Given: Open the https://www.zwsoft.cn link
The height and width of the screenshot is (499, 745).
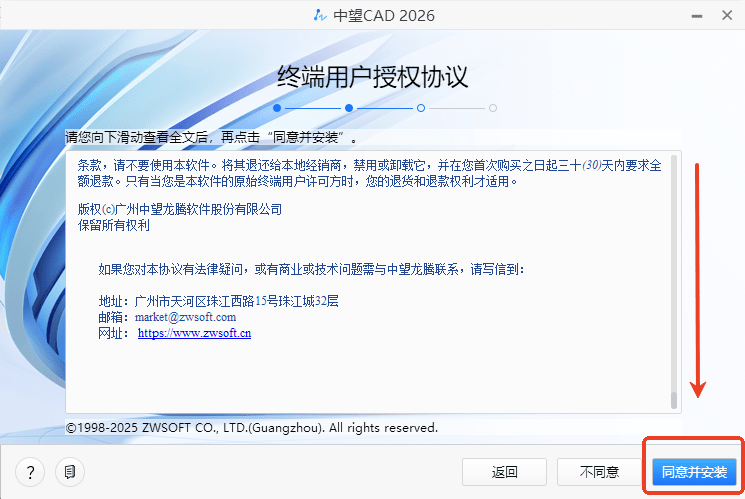Looking at the screenshot, I should tap(194, 333).
